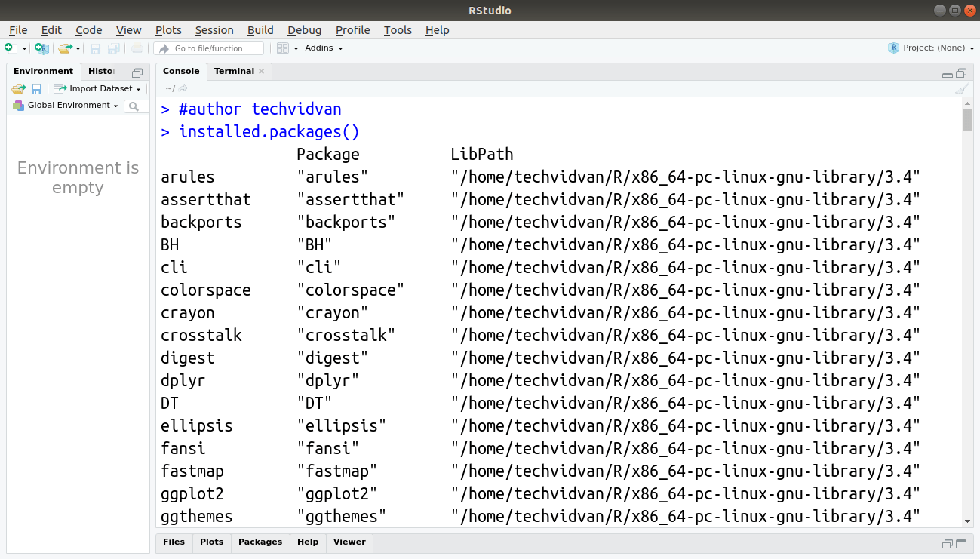Click the Open an existing file icon
The width and height of the screenshot is (980, 559).
(x=63, y=48)
